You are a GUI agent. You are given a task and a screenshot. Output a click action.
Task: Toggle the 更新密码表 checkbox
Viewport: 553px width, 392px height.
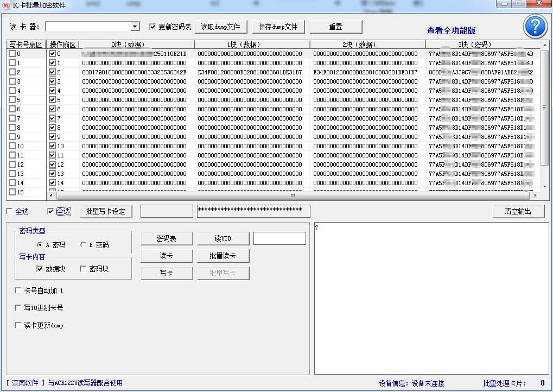click(x=152, y=27)
